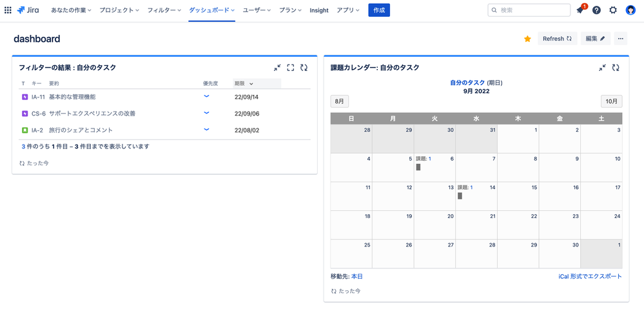
Task: Open issue key IA-2
Action: point(37,130)
